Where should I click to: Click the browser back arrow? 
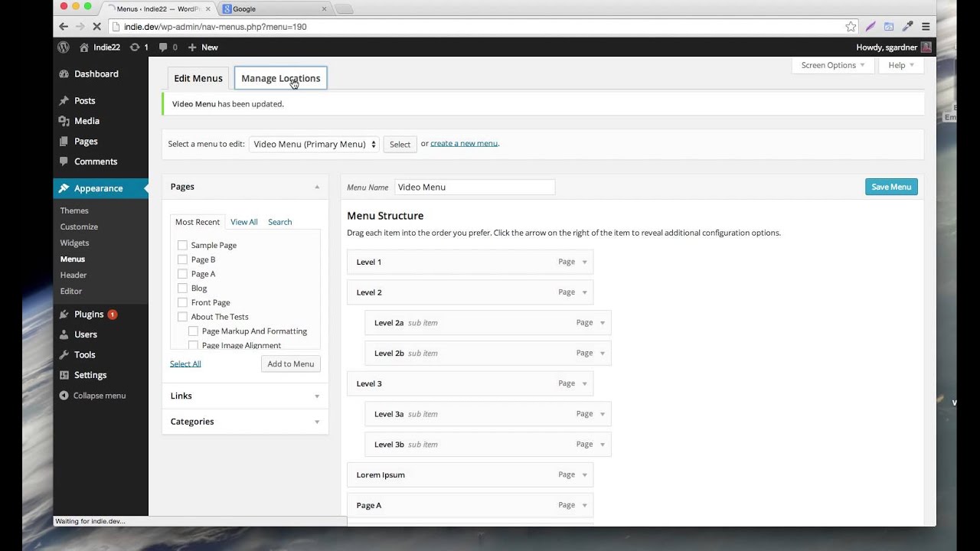pos(64,26)
